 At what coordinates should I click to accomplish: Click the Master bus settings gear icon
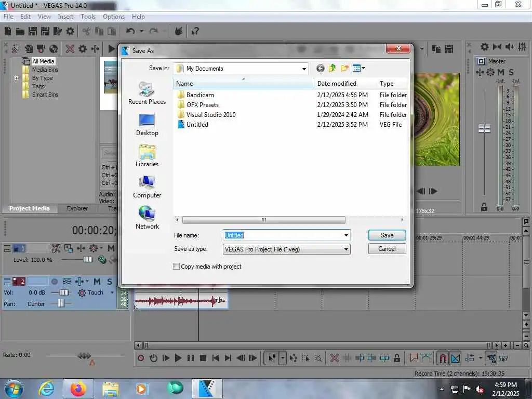(490, 72)
